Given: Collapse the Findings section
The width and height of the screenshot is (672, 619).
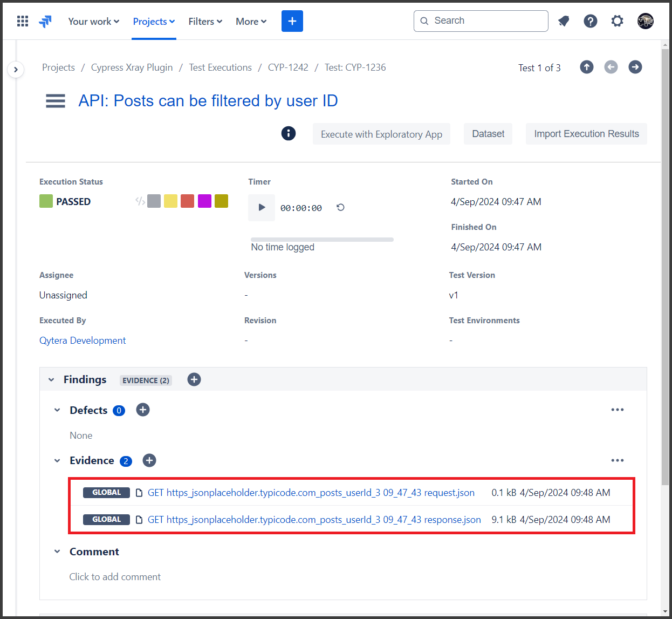Looking at the screenshot, I should [51, 380].
